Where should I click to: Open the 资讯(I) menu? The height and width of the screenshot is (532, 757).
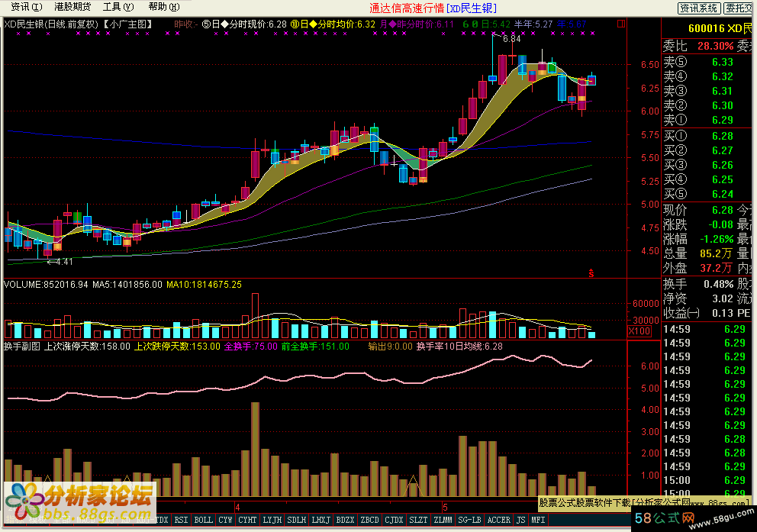click(27, 7)
